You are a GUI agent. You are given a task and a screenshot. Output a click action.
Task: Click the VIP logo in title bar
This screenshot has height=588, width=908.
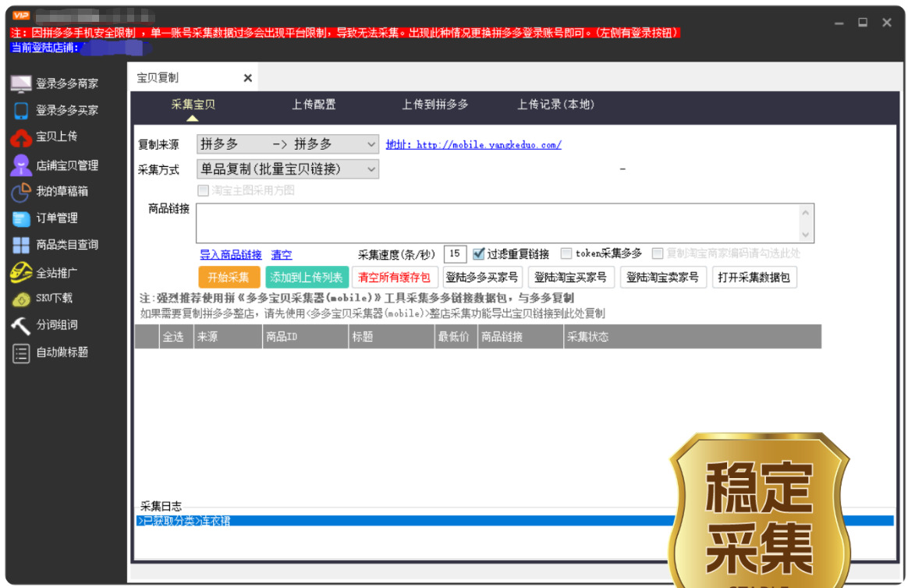point(21,15)
